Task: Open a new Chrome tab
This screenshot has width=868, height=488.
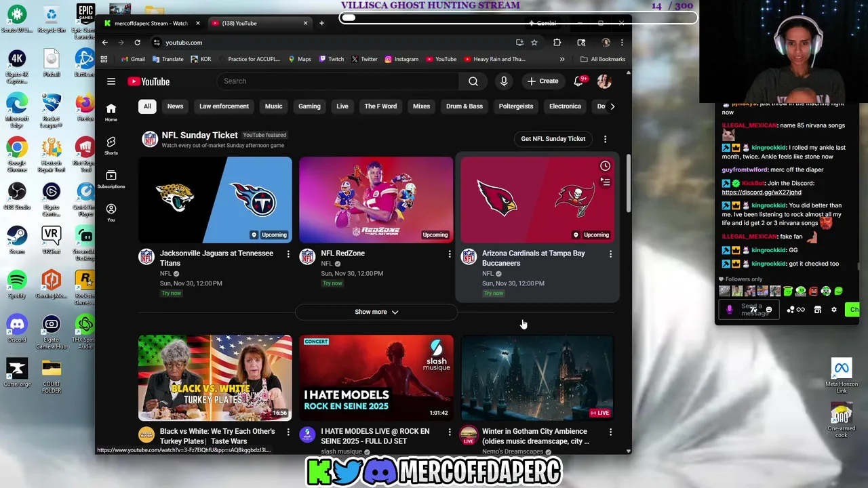Action: (321, 23)
